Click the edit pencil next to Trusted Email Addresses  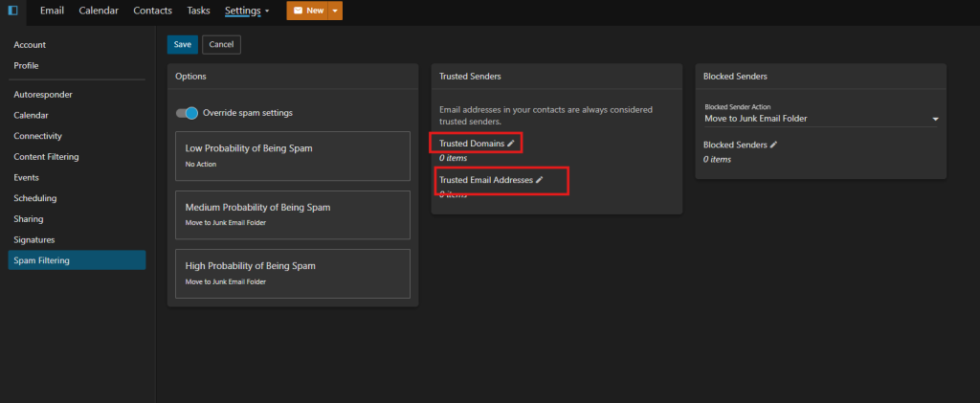pos(539,179)
